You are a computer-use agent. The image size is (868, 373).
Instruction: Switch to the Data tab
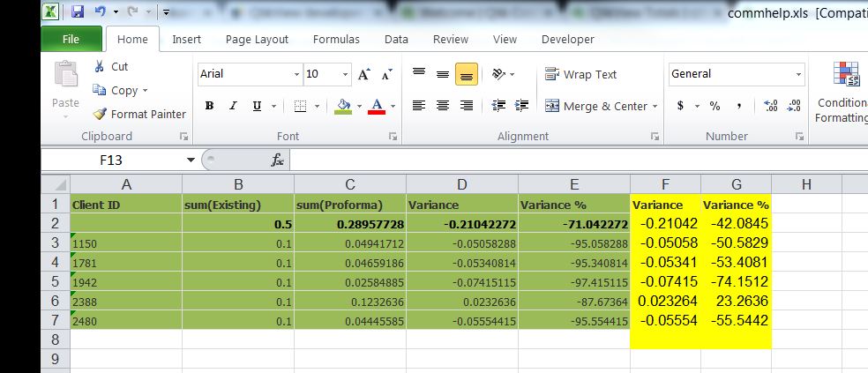[396, 40]
